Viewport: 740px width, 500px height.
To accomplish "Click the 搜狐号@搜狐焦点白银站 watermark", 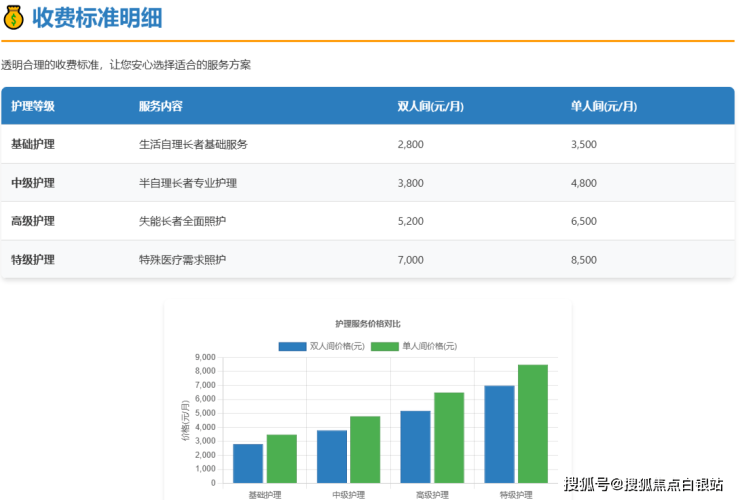I will [643, 485].
